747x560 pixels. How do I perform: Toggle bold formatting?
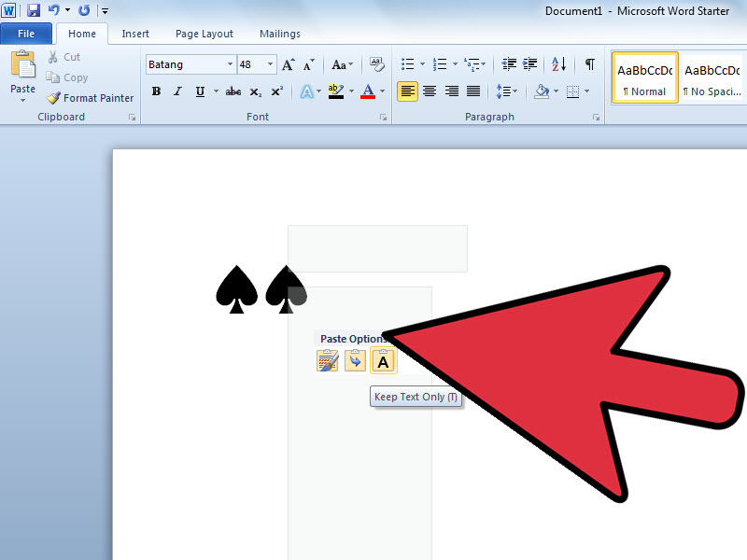pyautogui.click(x=156, y=91)
